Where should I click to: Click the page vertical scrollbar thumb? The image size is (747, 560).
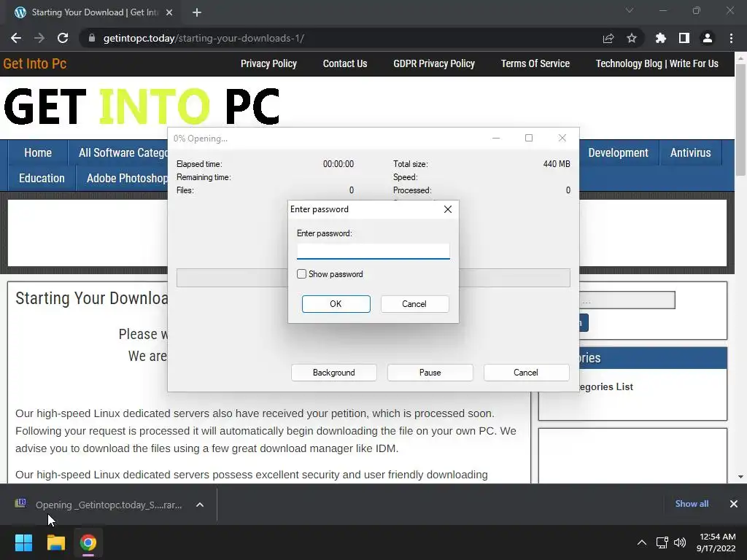pyautogui.click(x=740, y=119)
